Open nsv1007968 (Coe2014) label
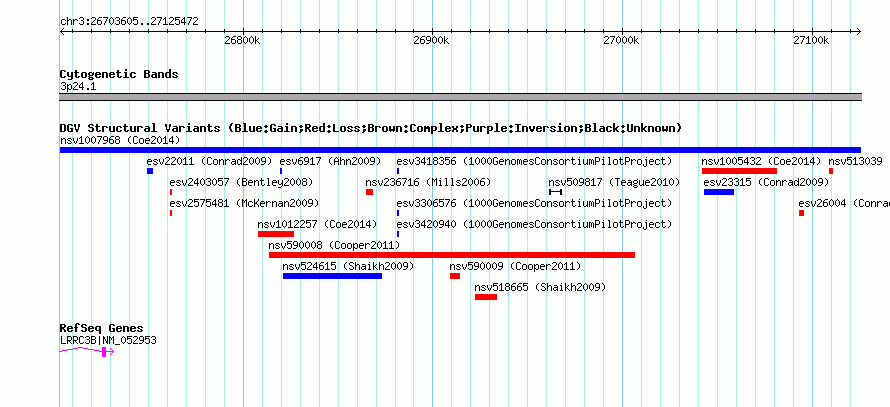 pos(120,140)
